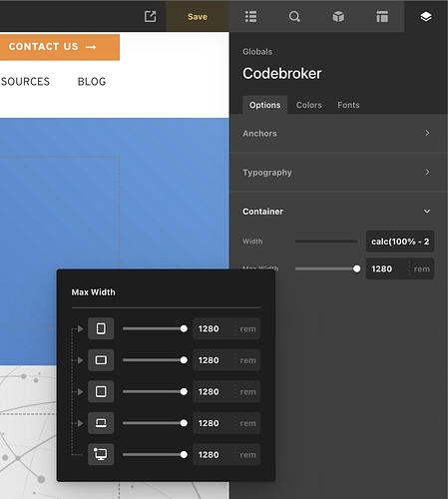Switch to the Colors tab
Screen dimensions: 448x499
coord(308,105)
